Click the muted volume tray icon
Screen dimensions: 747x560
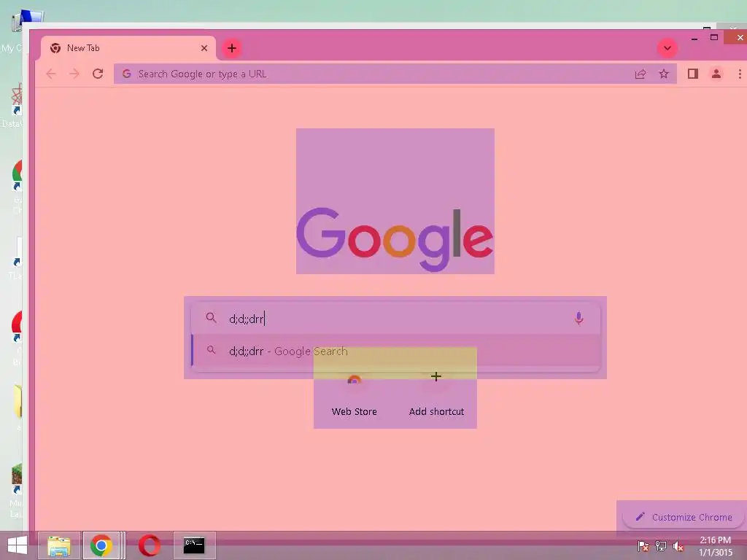tap(678, 546)
